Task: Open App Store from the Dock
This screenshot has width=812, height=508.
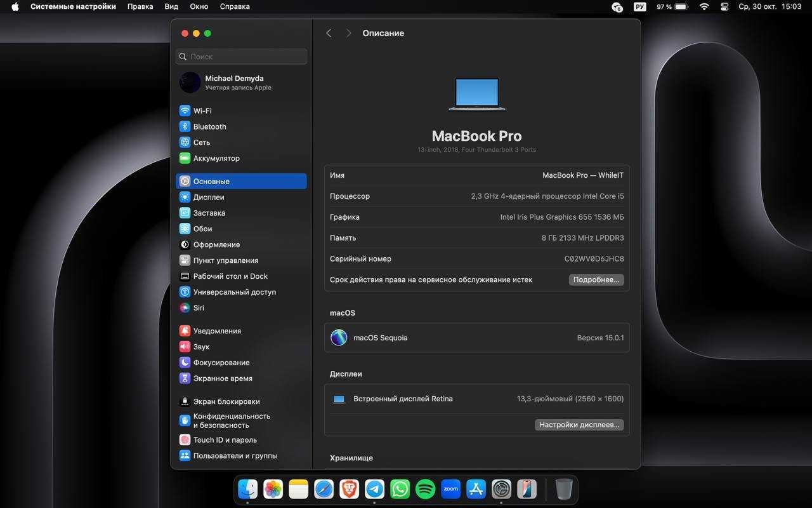Action: [x=476, y=489]
